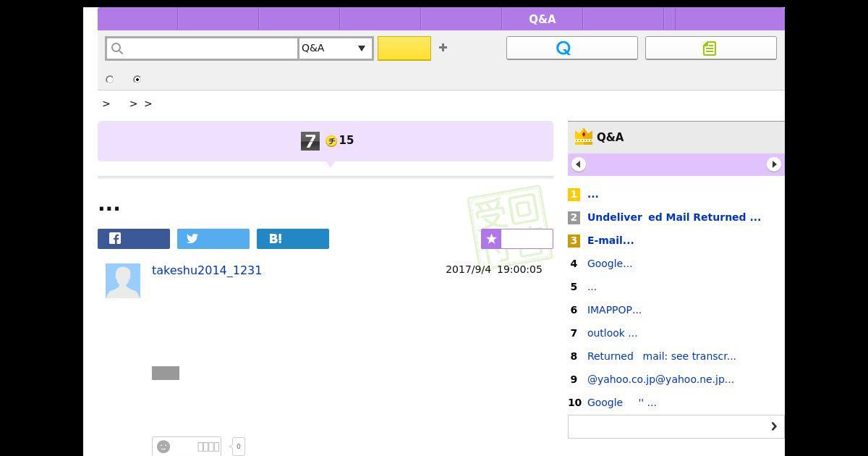Image resolution: width=868 pixels, height=456 pixels.
Task: Open the 'IMAPPOP...' ranking link
Action: [614, 310]
